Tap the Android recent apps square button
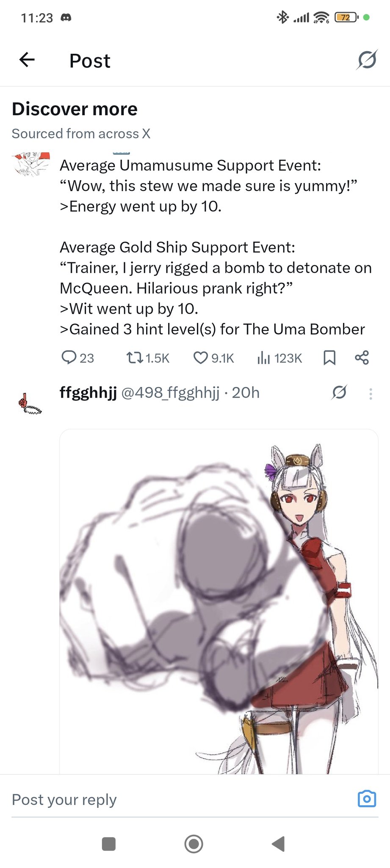390x868 pixels. [109, 843]
